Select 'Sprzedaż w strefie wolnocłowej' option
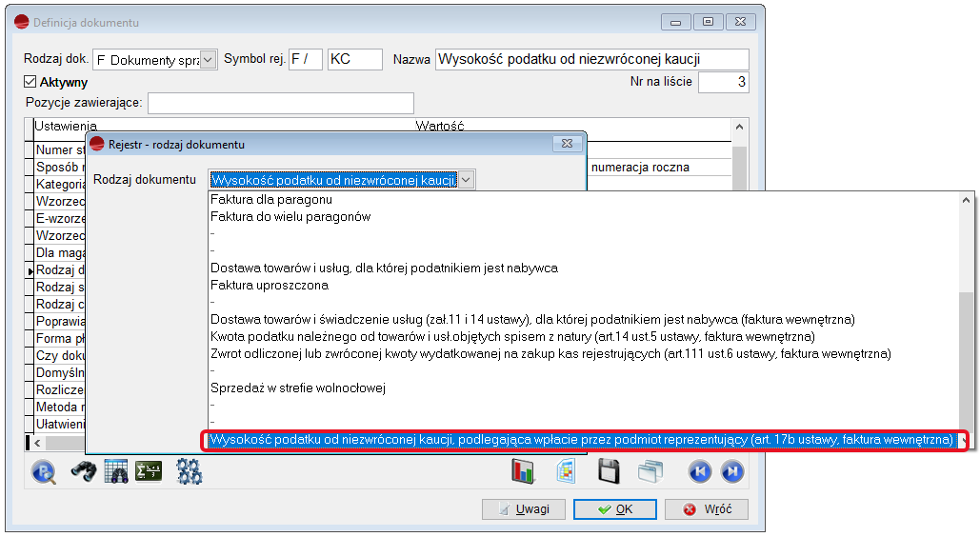 tap(298, 388)
